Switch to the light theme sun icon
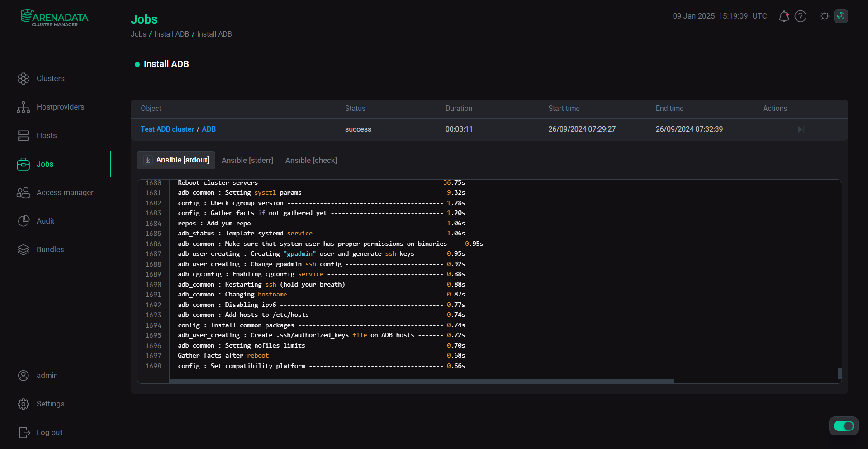 click(x=825, y=16)
